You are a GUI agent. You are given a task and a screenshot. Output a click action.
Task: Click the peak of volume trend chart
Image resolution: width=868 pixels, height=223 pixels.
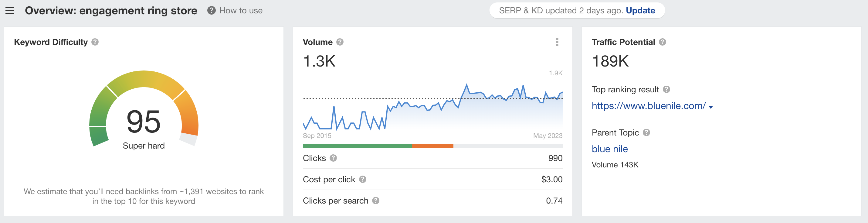pyautogui.click(x=467, y=85)
